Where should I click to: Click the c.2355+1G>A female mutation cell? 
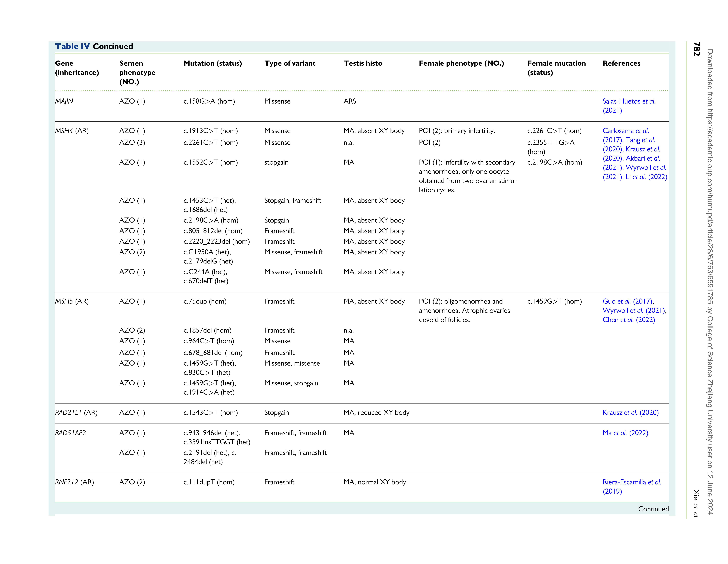point(551,147)
